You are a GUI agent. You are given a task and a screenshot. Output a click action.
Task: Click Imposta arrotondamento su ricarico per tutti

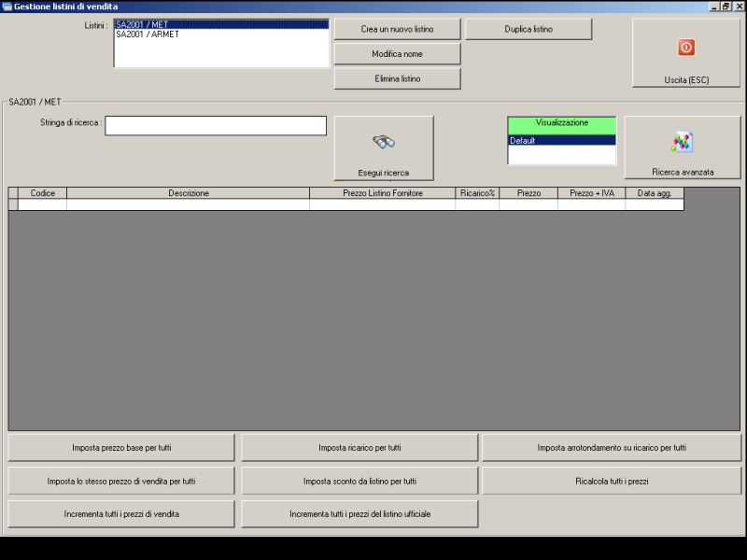point(612,448)
